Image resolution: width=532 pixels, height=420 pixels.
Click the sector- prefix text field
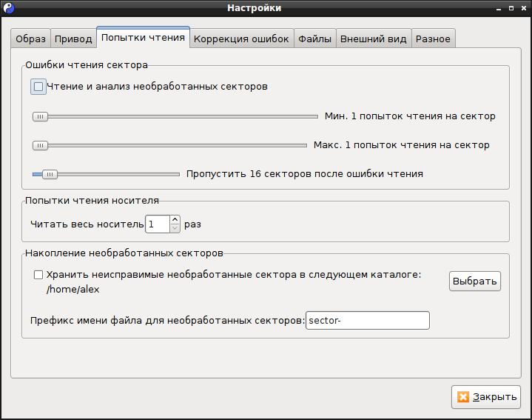[x=368, y=320]
